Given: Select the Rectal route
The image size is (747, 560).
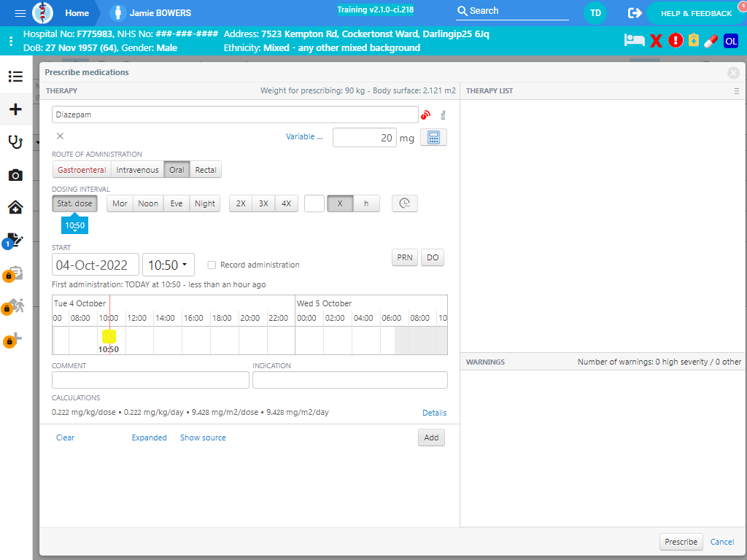Looking at the screenshot, I should tap(206, 170).
